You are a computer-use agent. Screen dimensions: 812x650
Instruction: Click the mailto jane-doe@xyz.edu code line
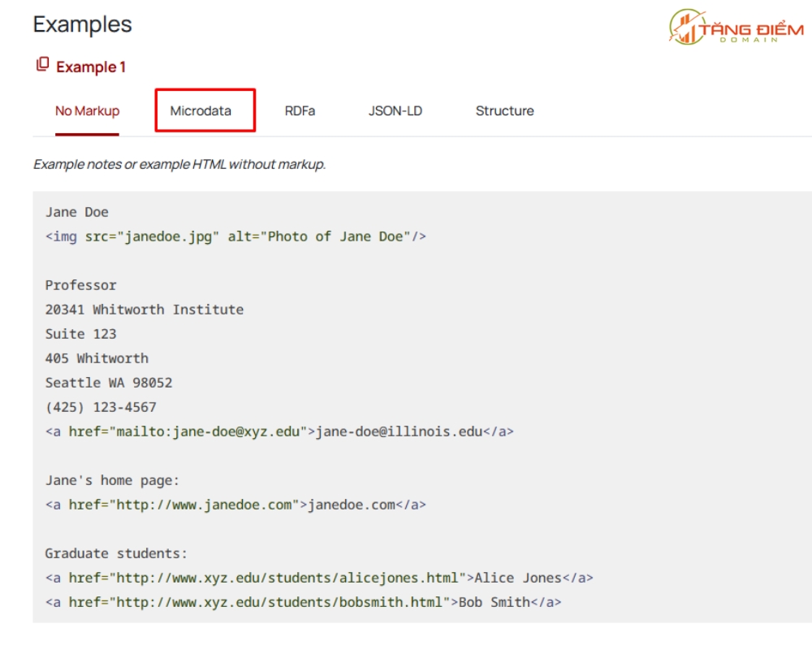pos(279,431)
